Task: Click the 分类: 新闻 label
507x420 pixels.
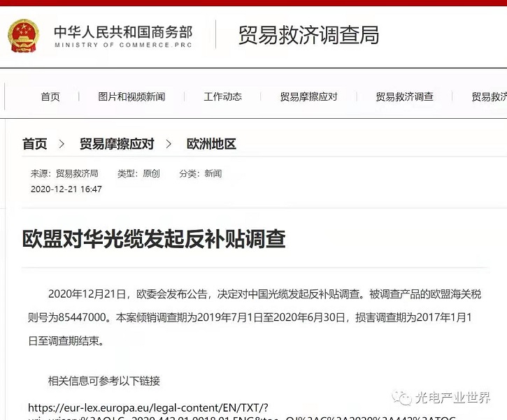Action: [201, 173]
